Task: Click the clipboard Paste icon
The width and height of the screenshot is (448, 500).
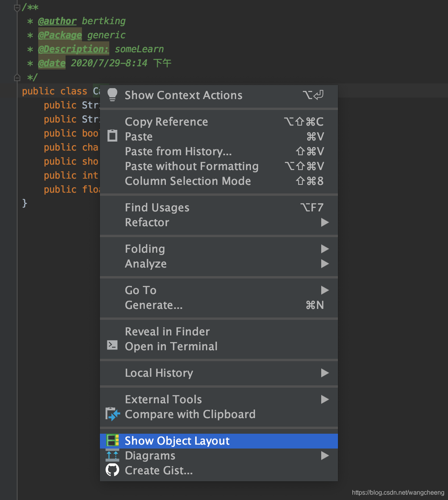Action: point(112,136)
